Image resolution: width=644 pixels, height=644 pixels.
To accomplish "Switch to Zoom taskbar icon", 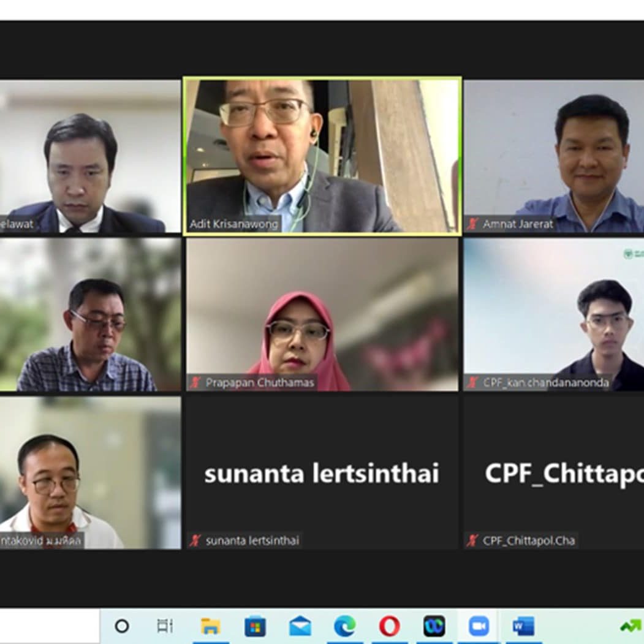I will pos(479,627).
